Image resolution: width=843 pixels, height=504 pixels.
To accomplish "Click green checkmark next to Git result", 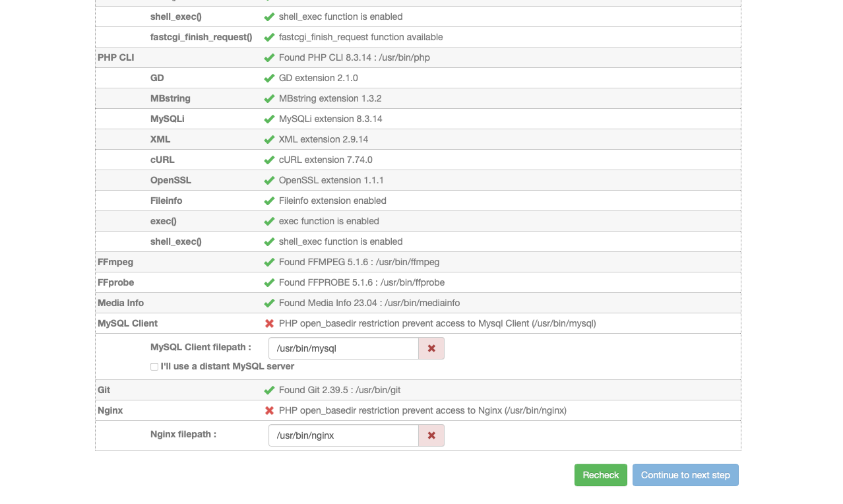I will click(x=269, y=390).
